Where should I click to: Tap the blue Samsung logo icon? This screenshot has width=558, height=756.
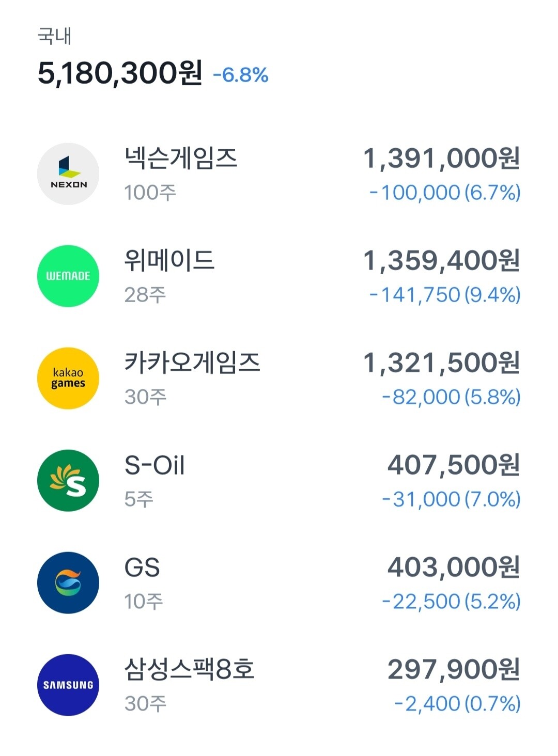tap(68, 685)
